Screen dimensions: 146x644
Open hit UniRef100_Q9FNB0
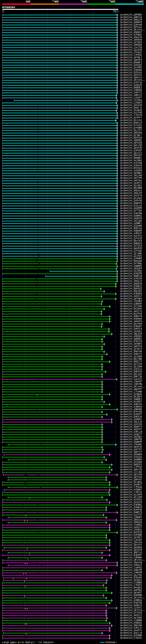[x=131, y=15]
